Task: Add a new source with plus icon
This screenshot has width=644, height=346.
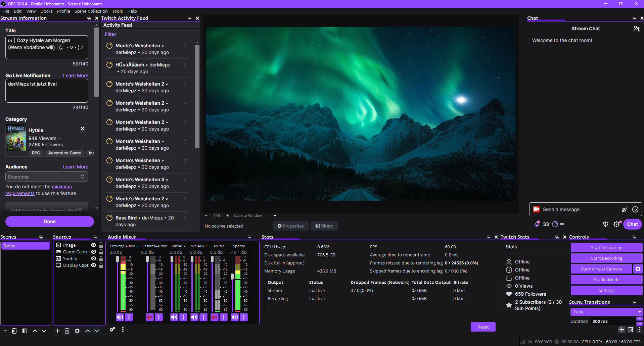Action: pos(58,331)
